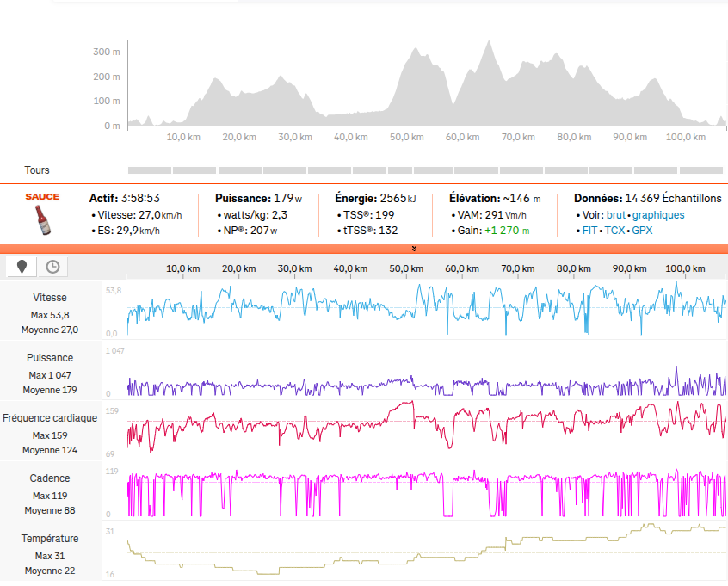The width and height of the screenshot is (728, 586).
Task: Click the Sauce bottle logo icon
Action: click(x=42, y=214)
